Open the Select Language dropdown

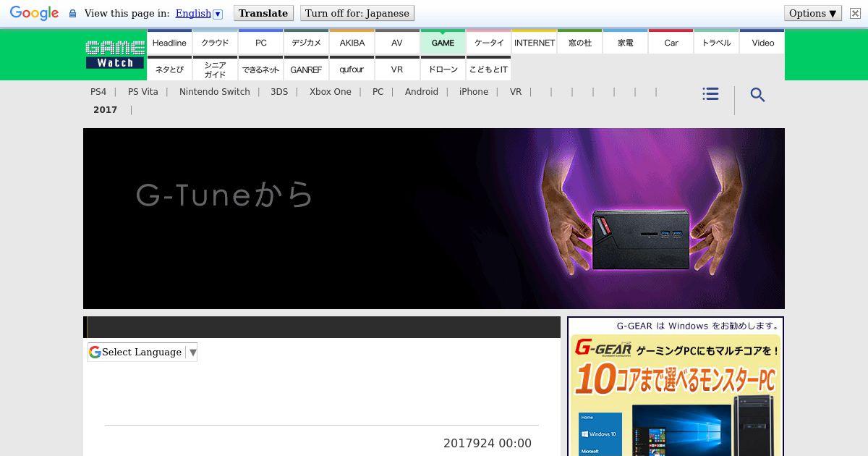point(142,352)
